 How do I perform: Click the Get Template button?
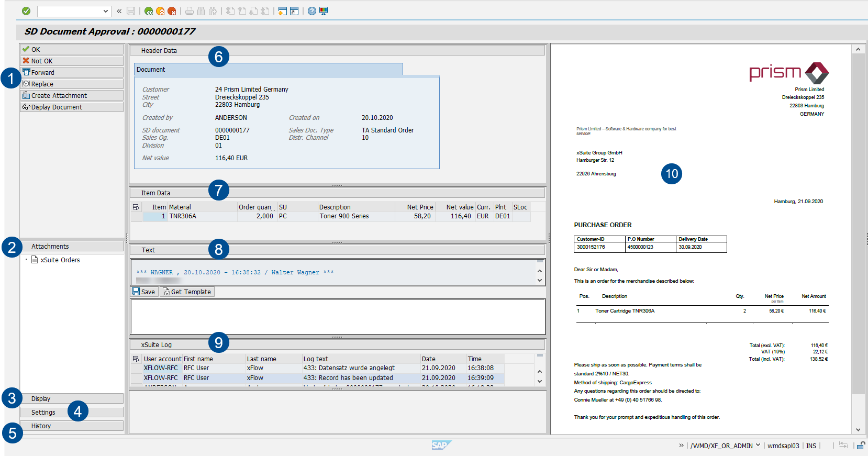(187, 292)
